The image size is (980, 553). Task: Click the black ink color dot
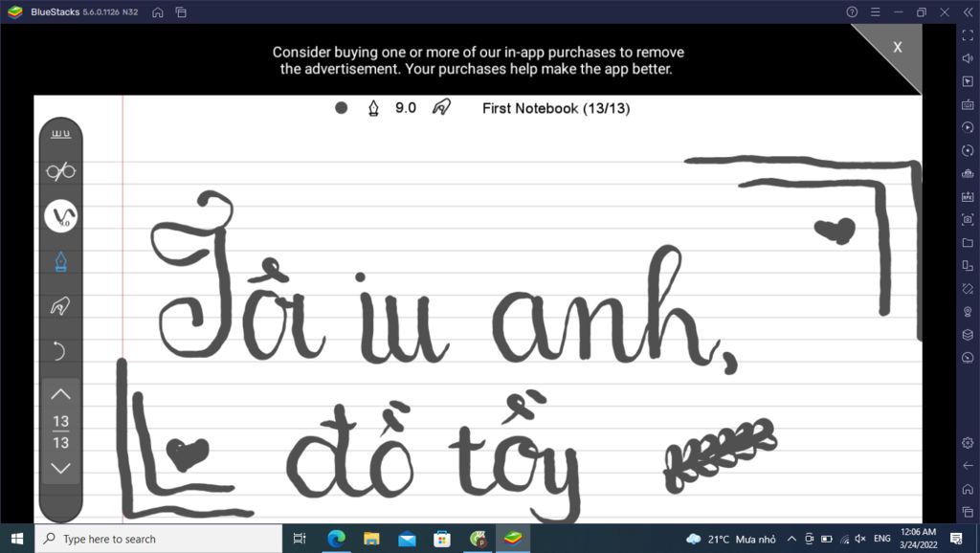[342, 107]
